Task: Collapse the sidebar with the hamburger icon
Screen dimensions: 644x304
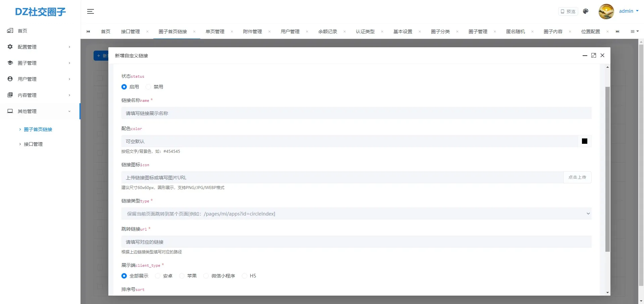Action: 90,11
